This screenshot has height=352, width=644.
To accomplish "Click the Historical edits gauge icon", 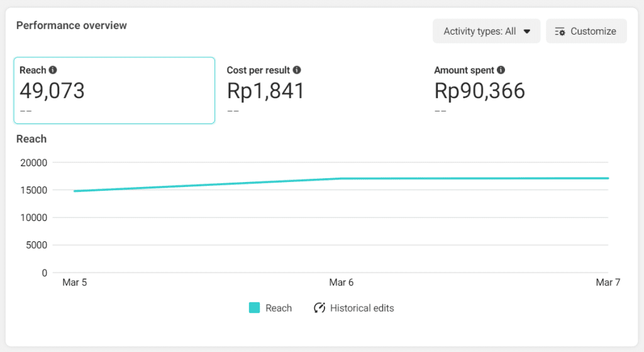I will coord(319,308).
